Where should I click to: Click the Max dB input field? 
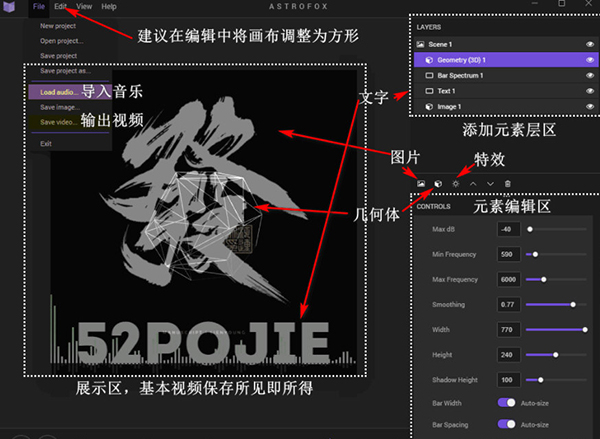pyautogui.click(x=508, y=229)
